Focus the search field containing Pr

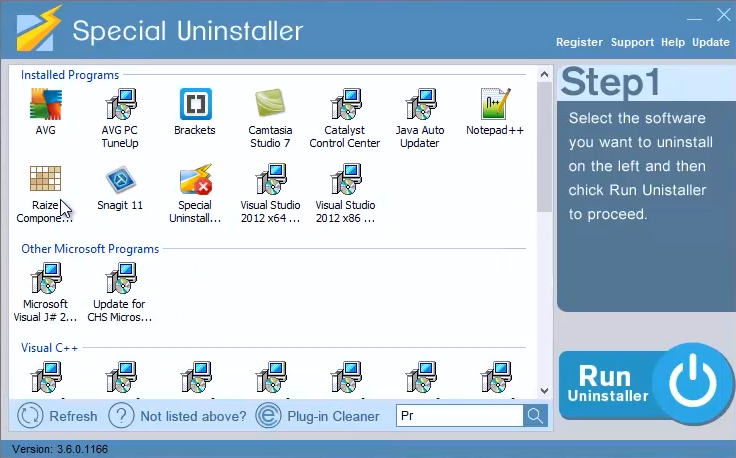(x=460, y=416)
